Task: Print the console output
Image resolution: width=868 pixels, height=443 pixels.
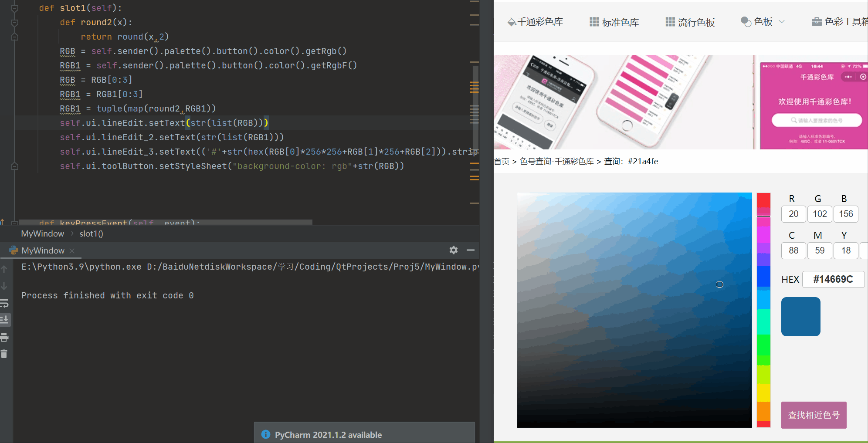Action: (5, 338)
